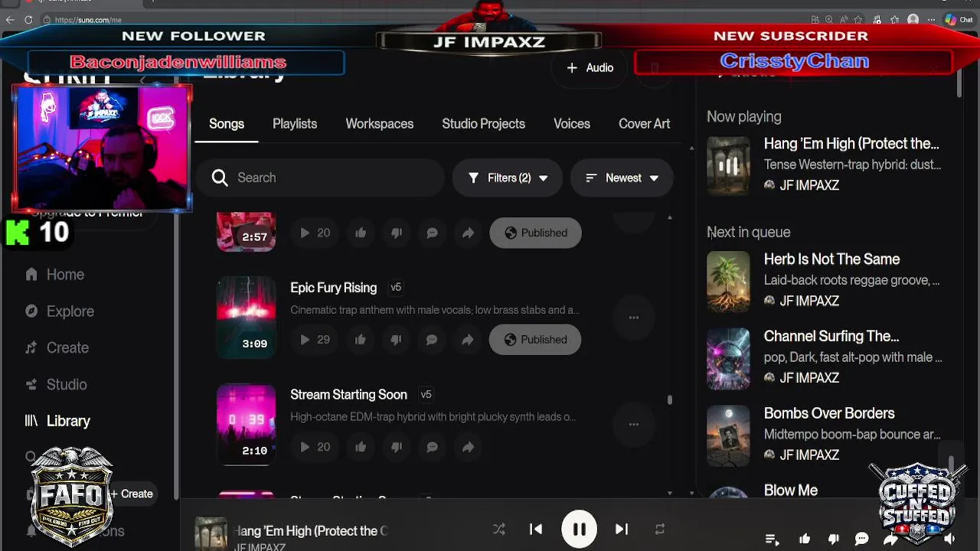Switch to the Cover Art tab
Image resolution: width=980 pixels, height=551 pixels.
(645, 124)
